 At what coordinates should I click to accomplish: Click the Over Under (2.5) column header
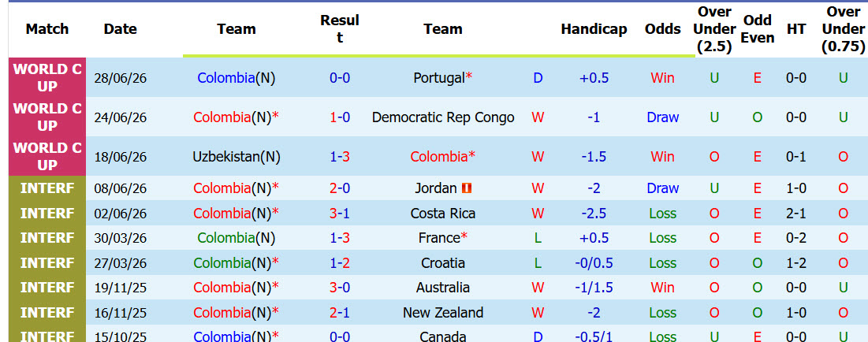coord(714,29)
